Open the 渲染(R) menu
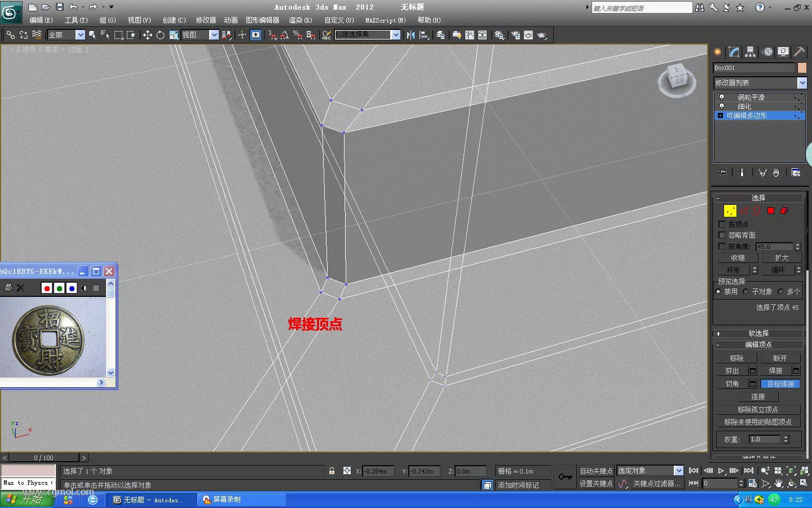The width and height of the screenshot is (812, 508). (301, 20)
